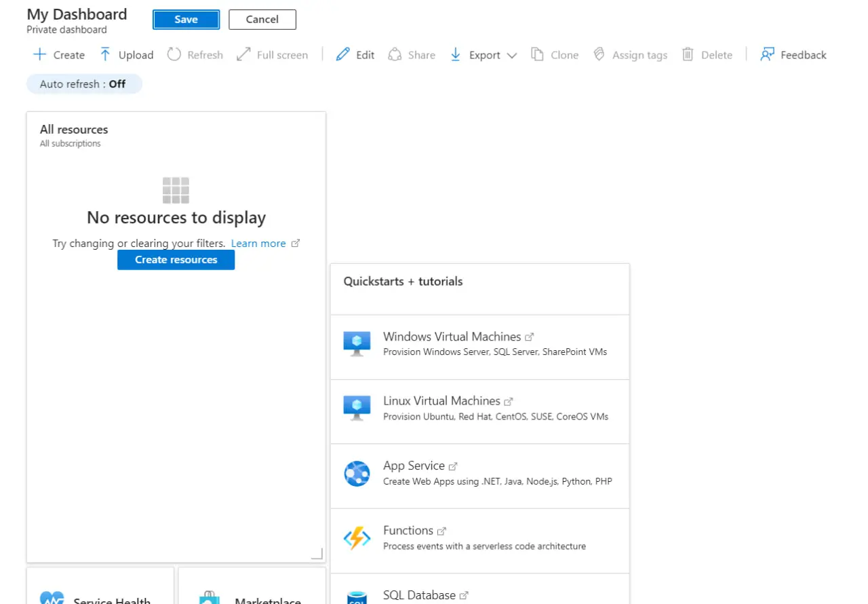Click external link icon next to App Service
The width and height of the screenshot is (868, 604).
(x=453, y=466)
